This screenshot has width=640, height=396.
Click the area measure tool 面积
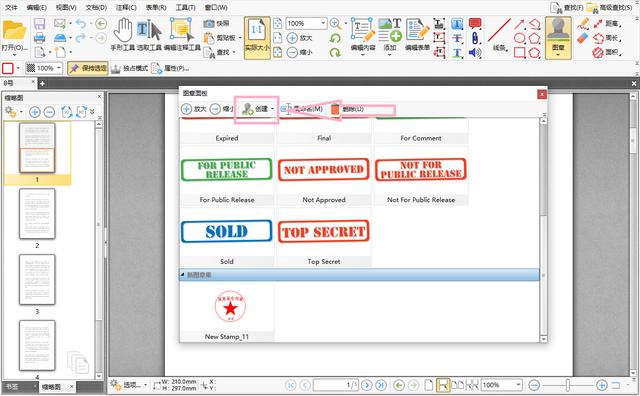[607, 53]
